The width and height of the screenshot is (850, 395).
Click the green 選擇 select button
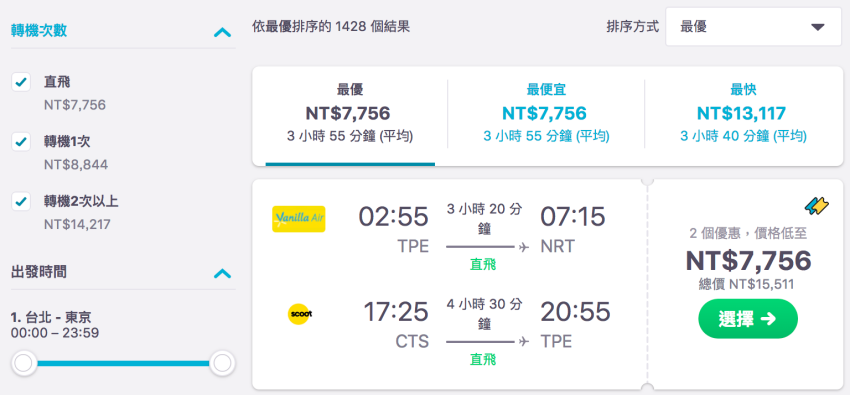(748, 319)
